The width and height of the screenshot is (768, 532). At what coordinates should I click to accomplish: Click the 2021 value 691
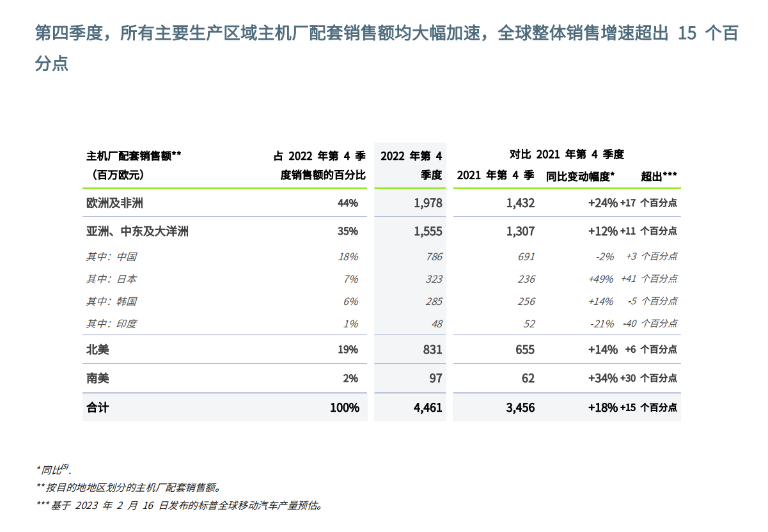pyautogui.click(x=526, y=257)
